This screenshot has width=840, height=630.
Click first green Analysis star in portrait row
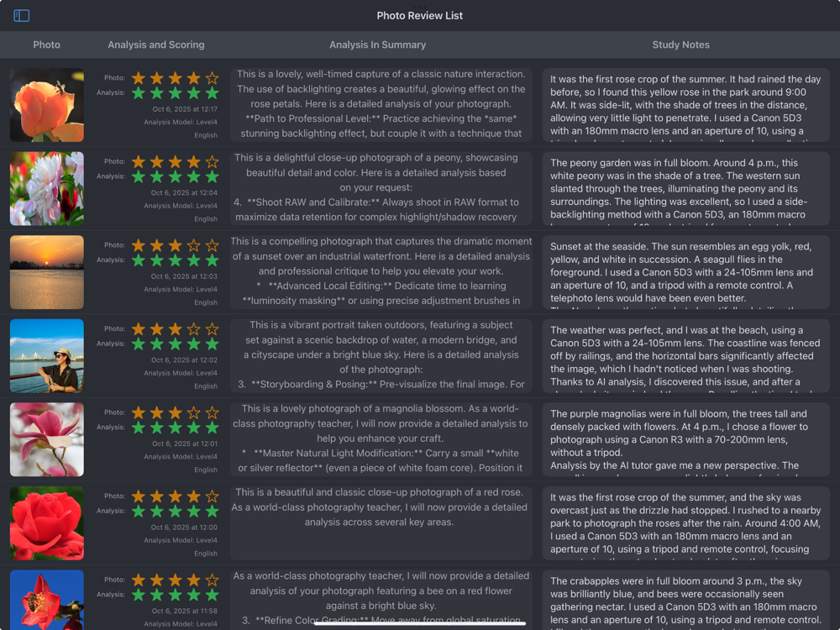(139, 344)
